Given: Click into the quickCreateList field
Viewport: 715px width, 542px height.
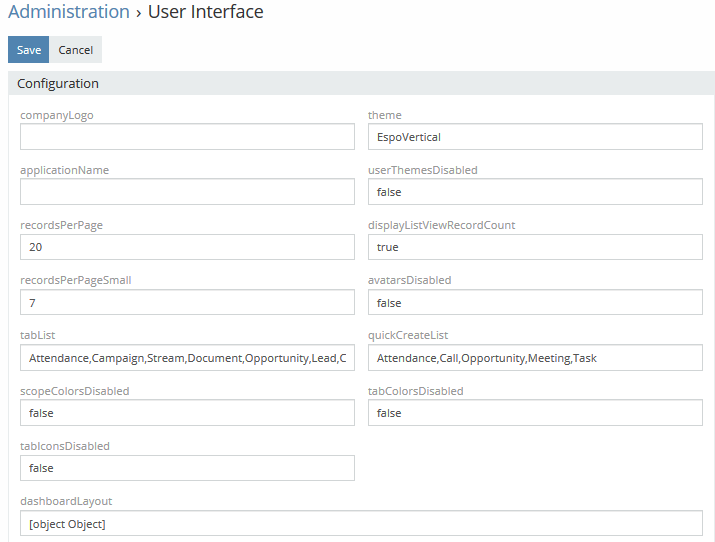Looking at the screenshot, I should point(535,358).
